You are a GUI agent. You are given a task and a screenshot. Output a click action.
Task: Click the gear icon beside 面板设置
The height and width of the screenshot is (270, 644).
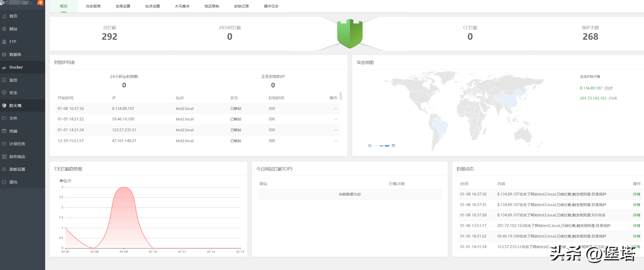(4, 169)
